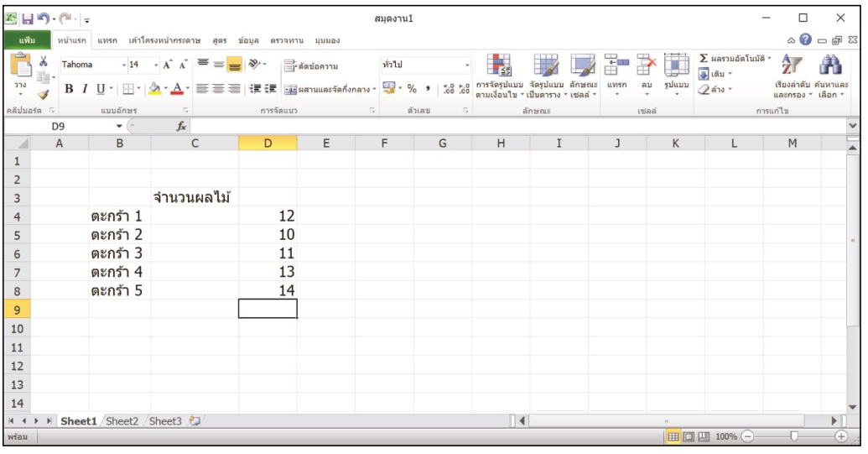868x454 pixels.
Task: Switch to the Sheet2 tab
Action: [122, 420]
